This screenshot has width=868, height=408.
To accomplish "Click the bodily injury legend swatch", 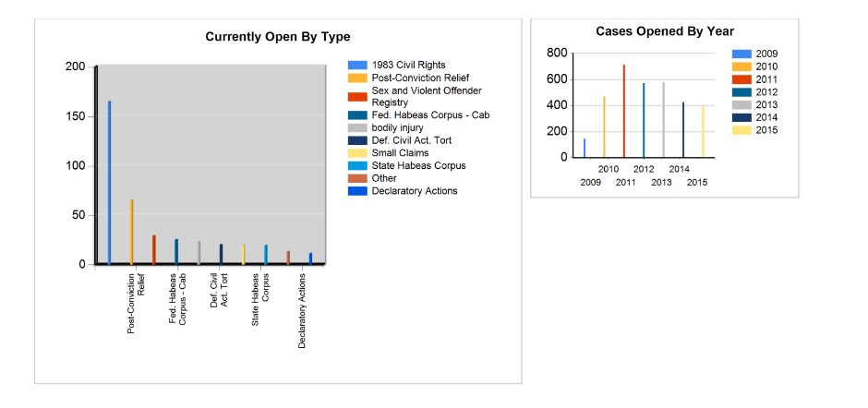I will [357, 128].
